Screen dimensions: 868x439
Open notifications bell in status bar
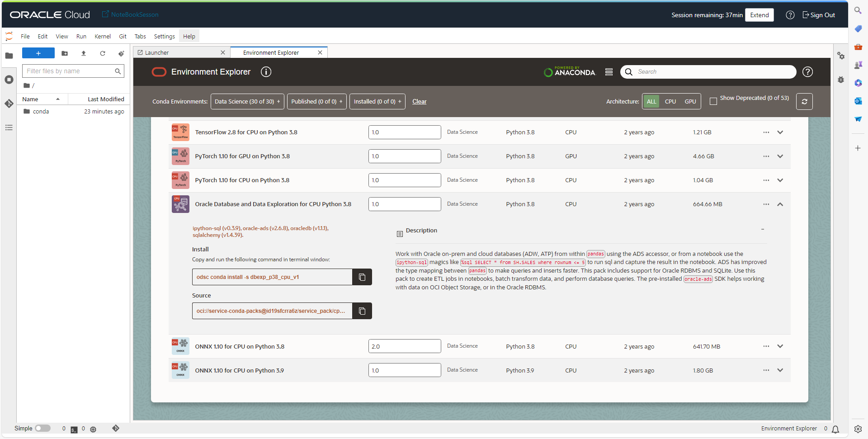[835, 429]
